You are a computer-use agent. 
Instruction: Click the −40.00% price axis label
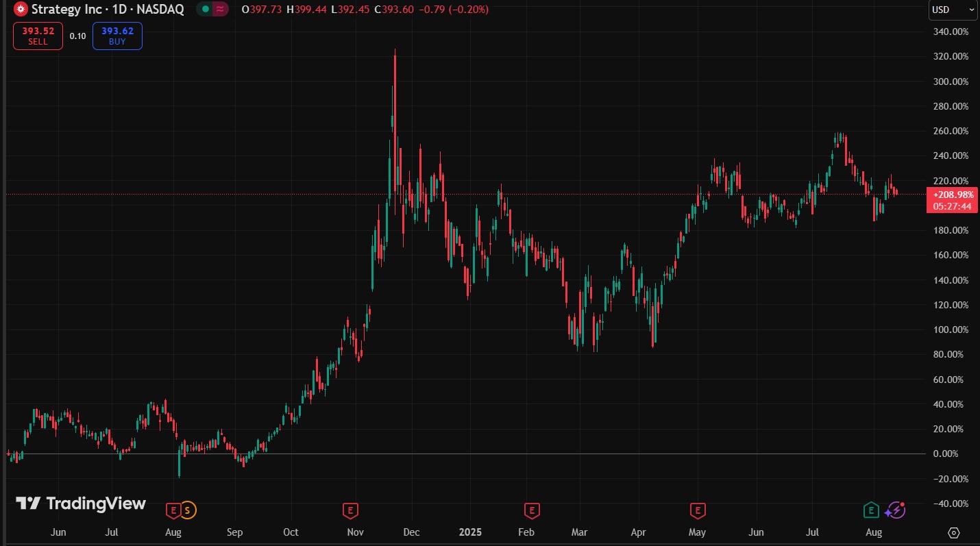pos(949,504)
